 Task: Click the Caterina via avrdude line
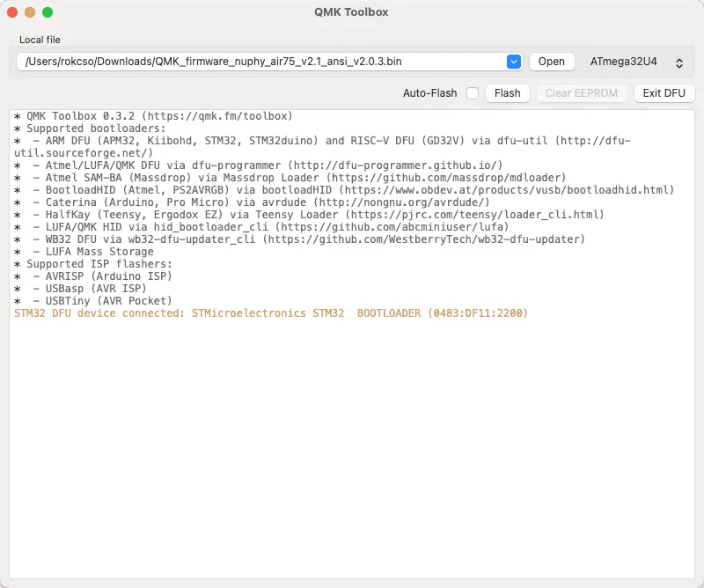(252, 202)
